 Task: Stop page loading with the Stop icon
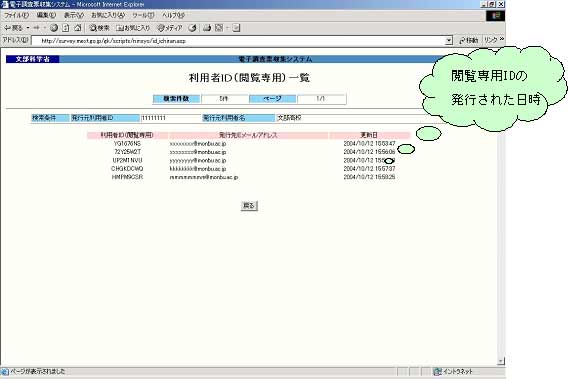pyautogui.click(x=54, y=28)
